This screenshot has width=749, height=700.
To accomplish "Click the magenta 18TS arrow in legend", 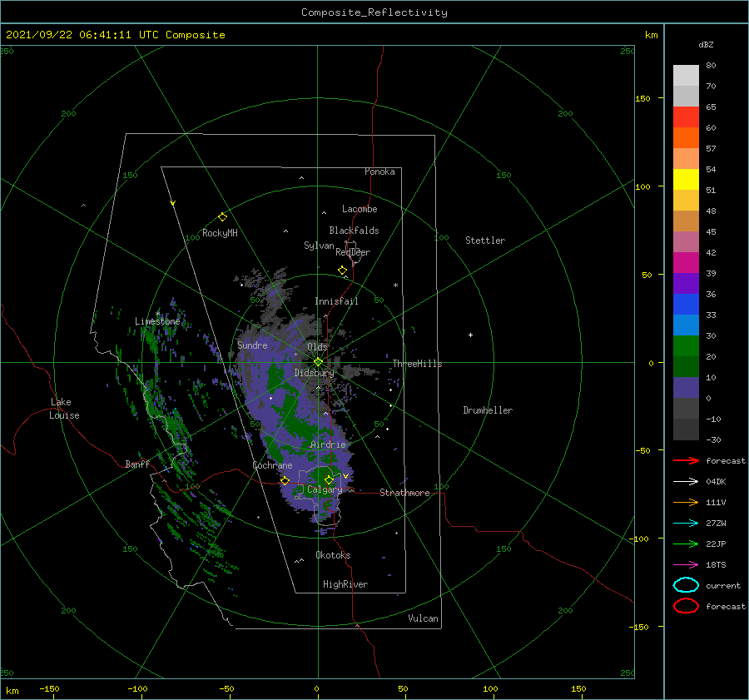I will click(686, 565).
